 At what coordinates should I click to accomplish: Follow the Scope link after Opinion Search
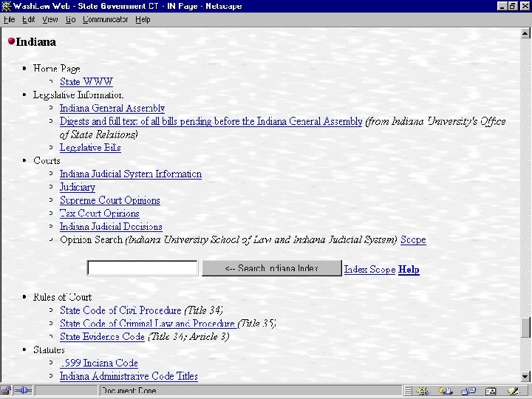[x=413, y=240]
